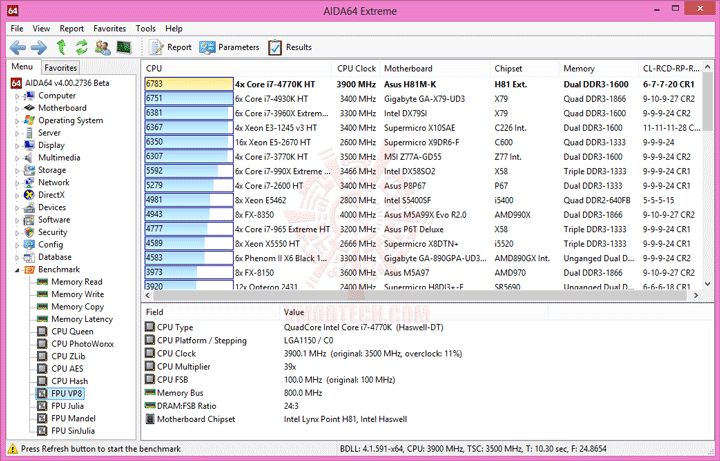The height and width of the screenshot is (461, 720).
Task: Select the Devices icon in tree
Action: tap(29, 208)
